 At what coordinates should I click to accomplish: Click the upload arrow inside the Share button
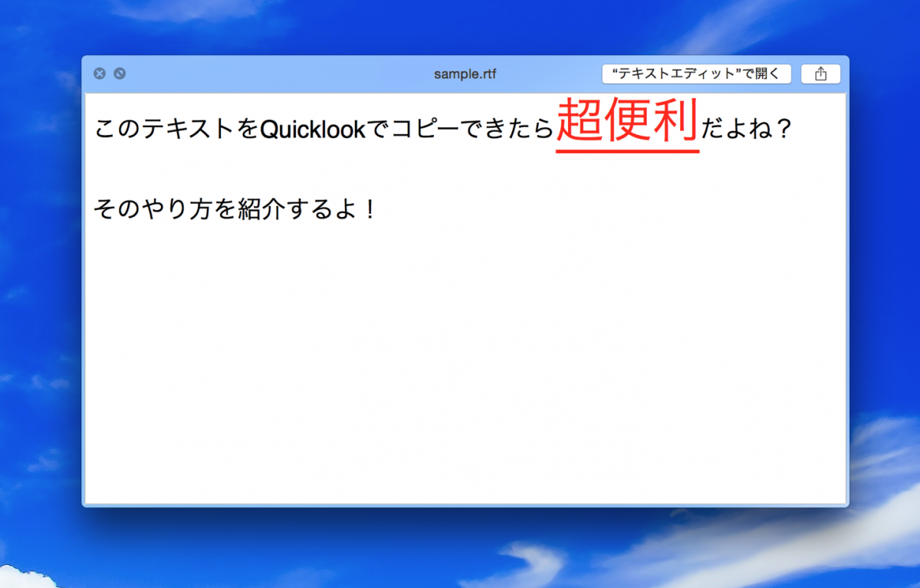click(x=820, y=74)
